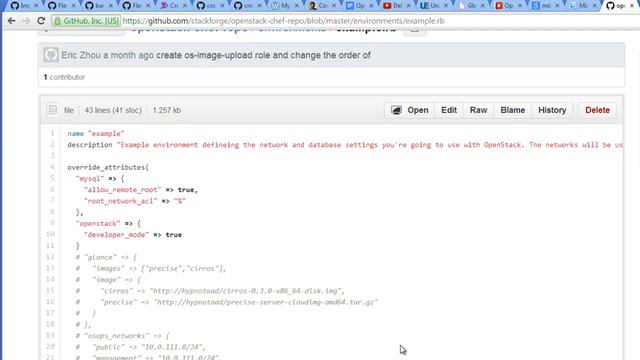Click line number 4
This screenshot has height=360, width=640.
coord(52,167)
